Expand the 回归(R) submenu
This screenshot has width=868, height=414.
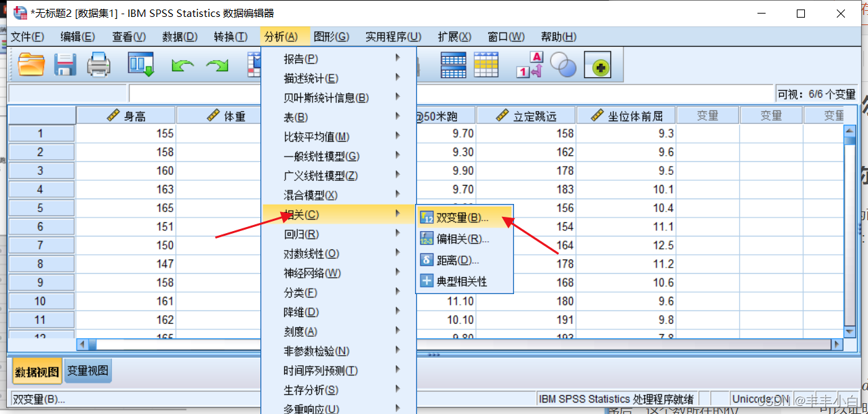pyautogui.click(x=338, y=234)
